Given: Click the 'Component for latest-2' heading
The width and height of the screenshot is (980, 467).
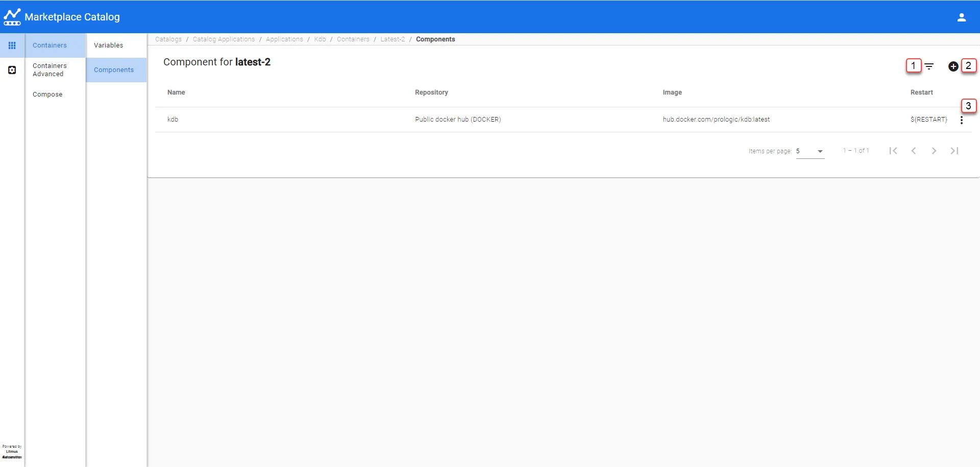Looking at the screenshot, I should pos(217,62).
